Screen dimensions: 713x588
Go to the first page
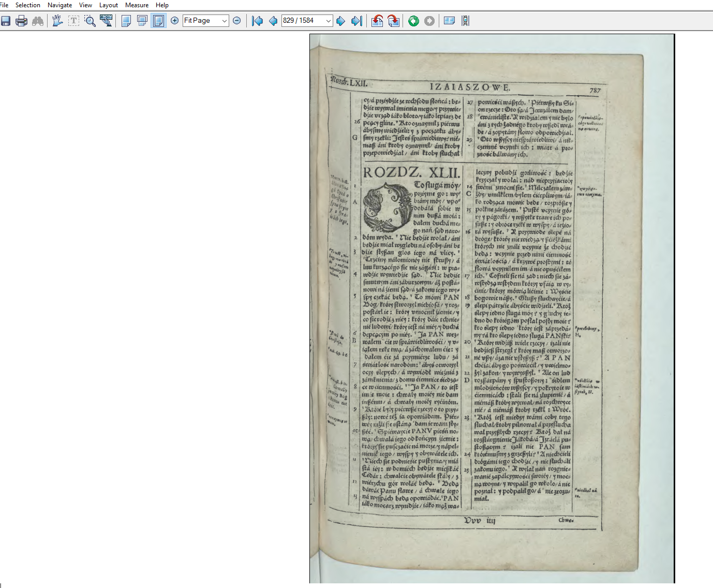tap(257, 21)
